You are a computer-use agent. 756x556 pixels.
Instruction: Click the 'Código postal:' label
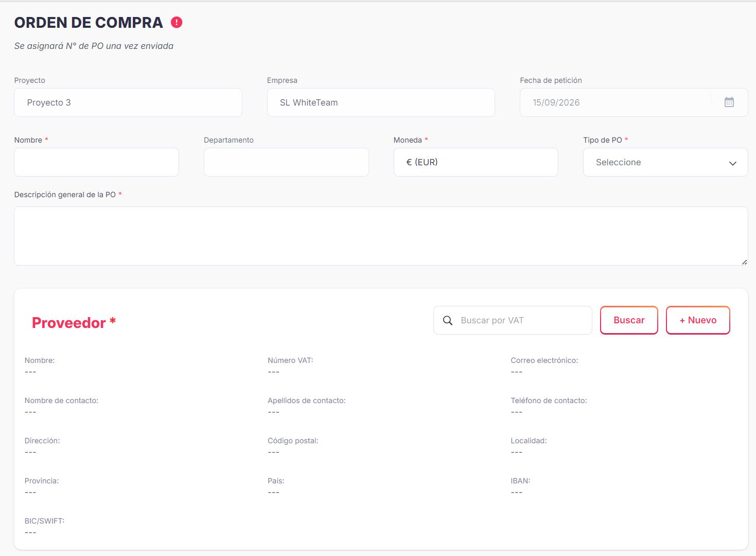[293, 441]
